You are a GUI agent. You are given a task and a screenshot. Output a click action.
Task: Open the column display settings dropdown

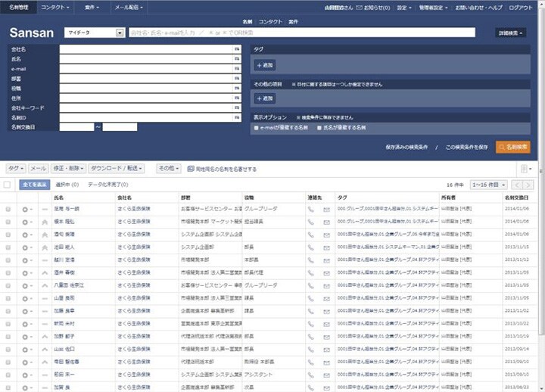[x=526, y=169]
